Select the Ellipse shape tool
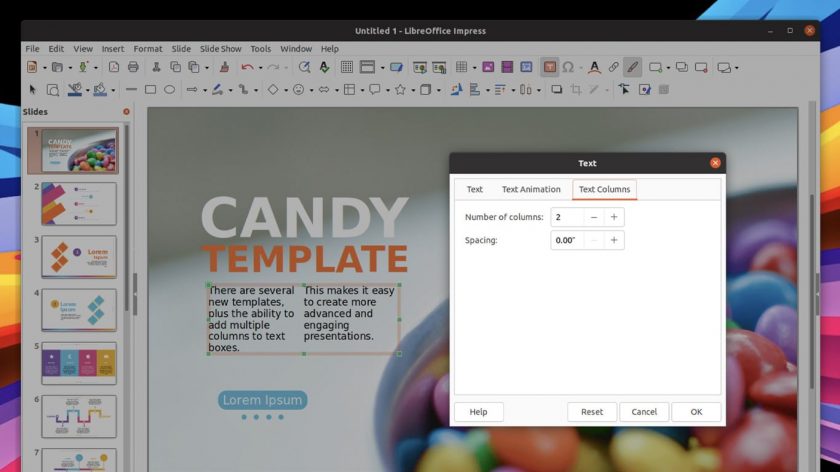The height and width of the screenshot is (472, 840). point(169,89)
